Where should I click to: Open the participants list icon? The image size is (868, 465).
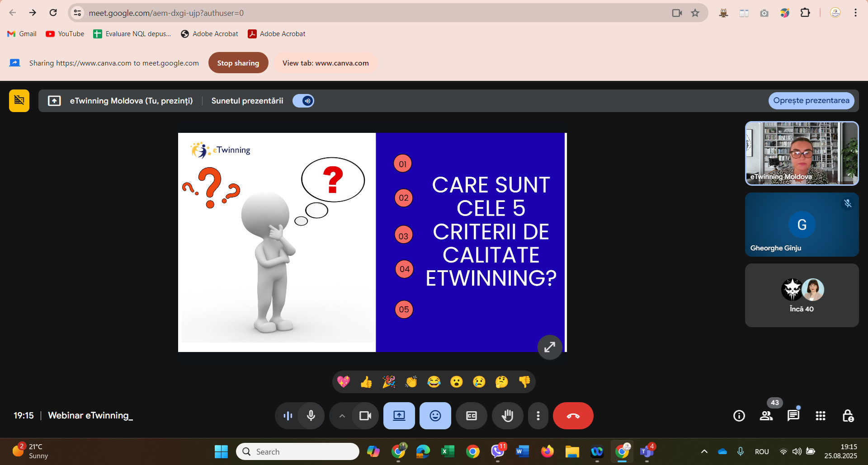[766, 416]
